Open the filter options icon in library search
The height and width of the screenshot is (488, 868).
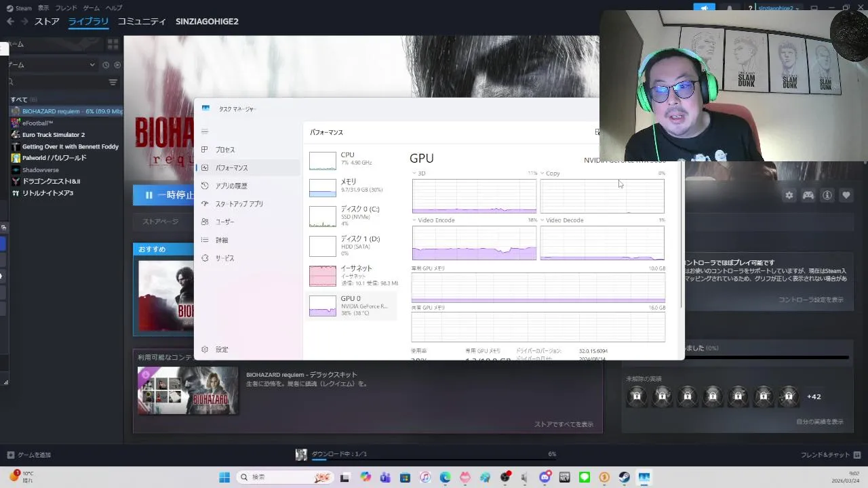click(x=113, y=82)
